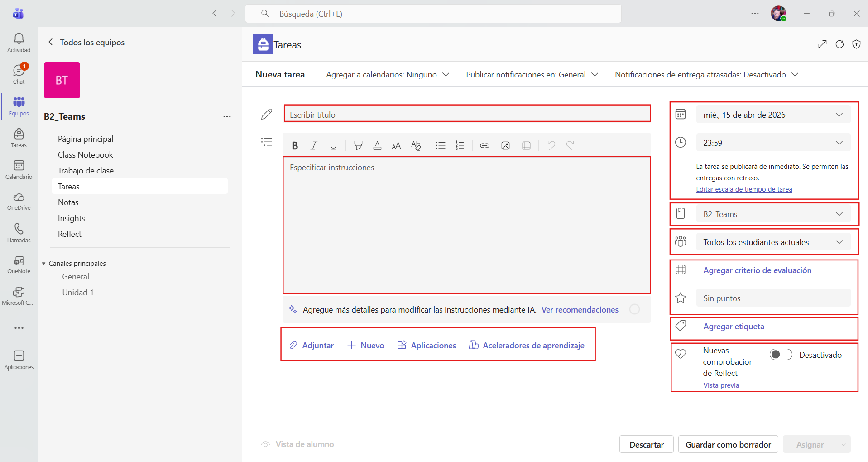Image resolution: width=868 pixels, height=462 pixels.
Task: Click Agregar criterio de evaluación
Action: pyautogui.click(x=758, y=270)
